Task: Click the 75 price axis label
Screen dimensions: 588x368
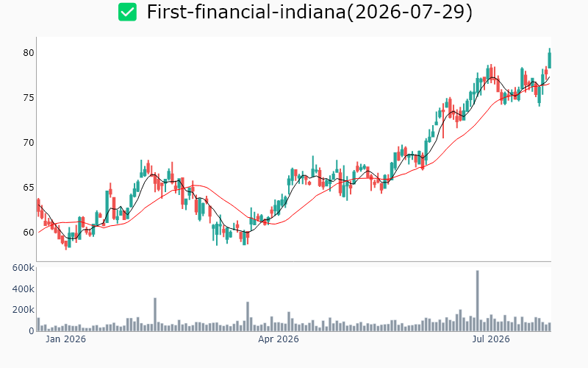Action: (29, 98)
